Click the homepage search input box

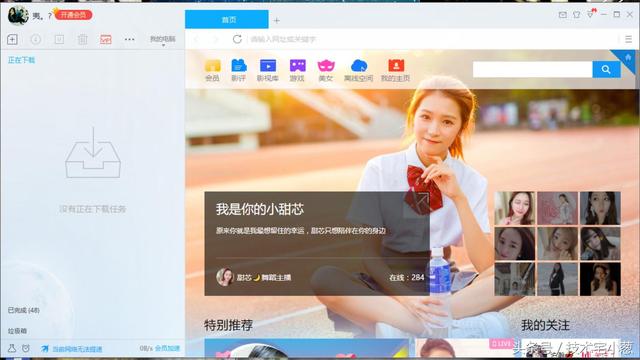pos(533,69)
